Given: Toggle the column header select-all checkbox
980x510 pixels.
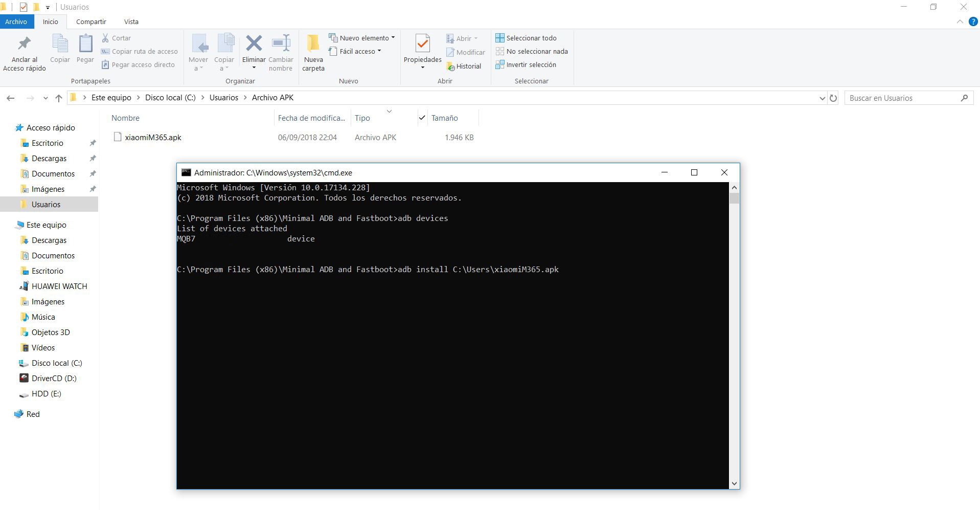Looking at the screenshot, I should point(422,118).
